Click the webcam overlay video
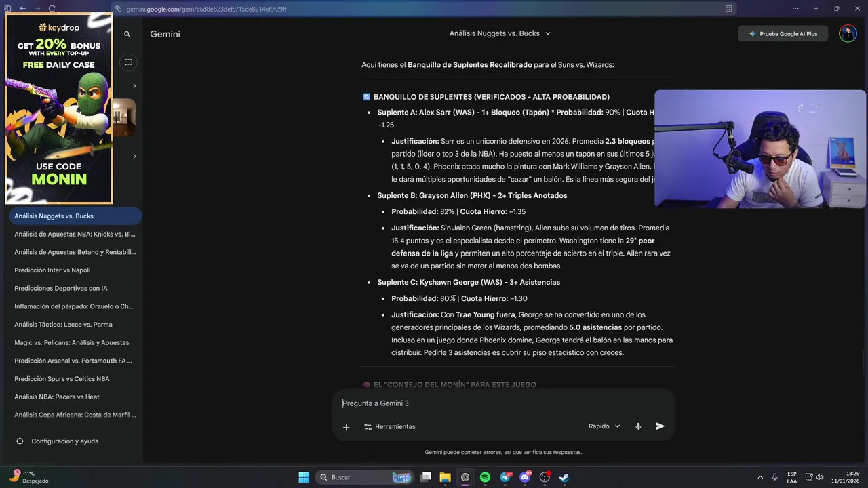Screen dimensions: 868x488 pos(760,149)
